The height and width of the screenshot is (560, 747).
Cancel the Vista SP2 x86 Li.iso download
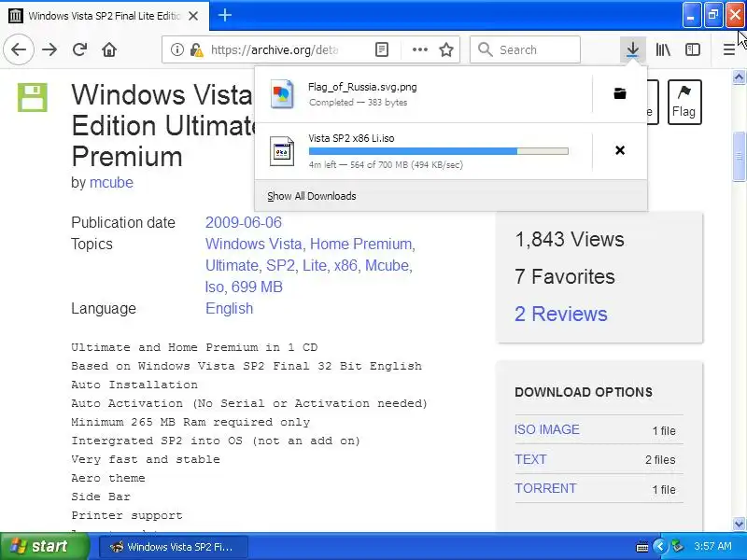click(x=620, y=150)
